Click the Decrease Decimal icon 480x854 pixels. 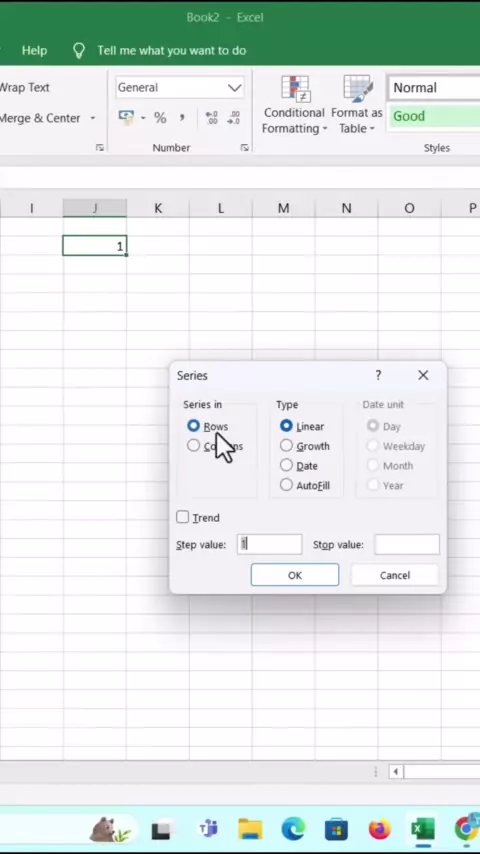tap(234, 118)
